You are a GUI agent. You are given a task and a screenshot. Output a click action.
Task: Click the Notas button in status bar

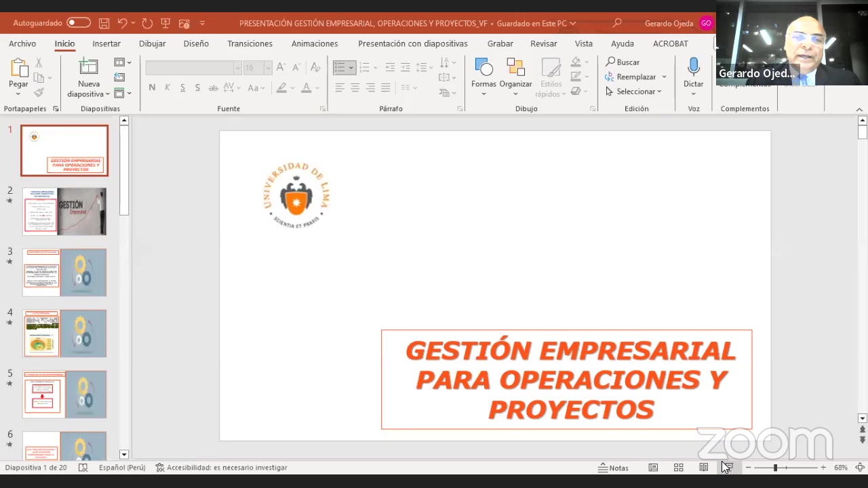tap(613, 468)
